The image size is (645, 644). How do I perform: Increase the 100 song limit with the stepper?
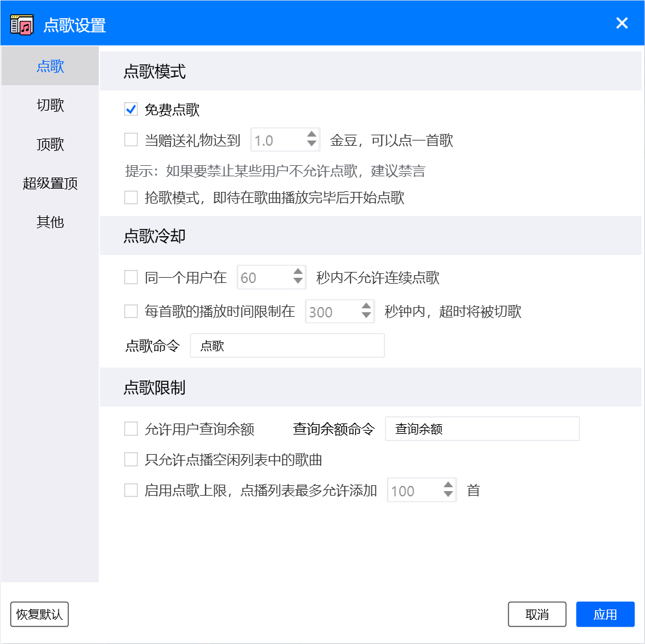[448, 486]
